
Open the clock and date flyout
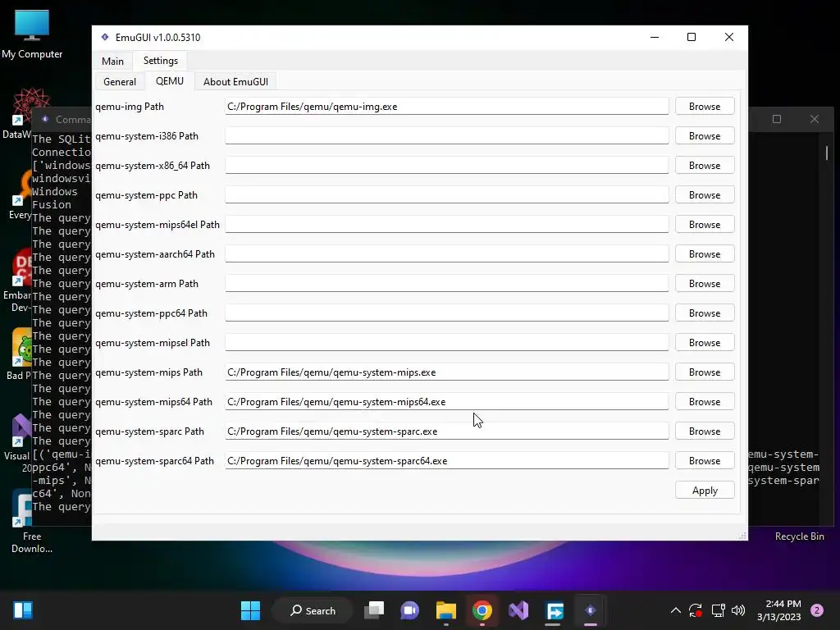pos(779,610)
